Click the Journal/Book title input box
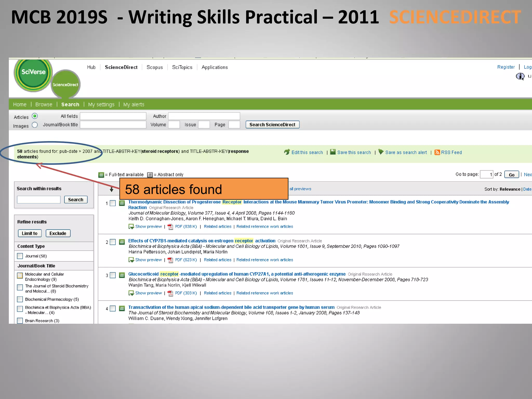Image resolution: width=532 pixels, height=399 pixels. [x=113, y=125]
